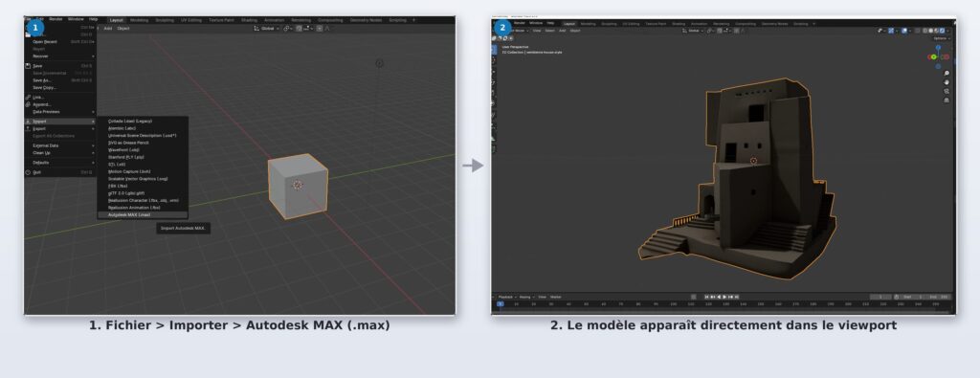Switch to Shading workspace tab in left window
The height and width of the screenshot is (378, 980).
point(249,20)
